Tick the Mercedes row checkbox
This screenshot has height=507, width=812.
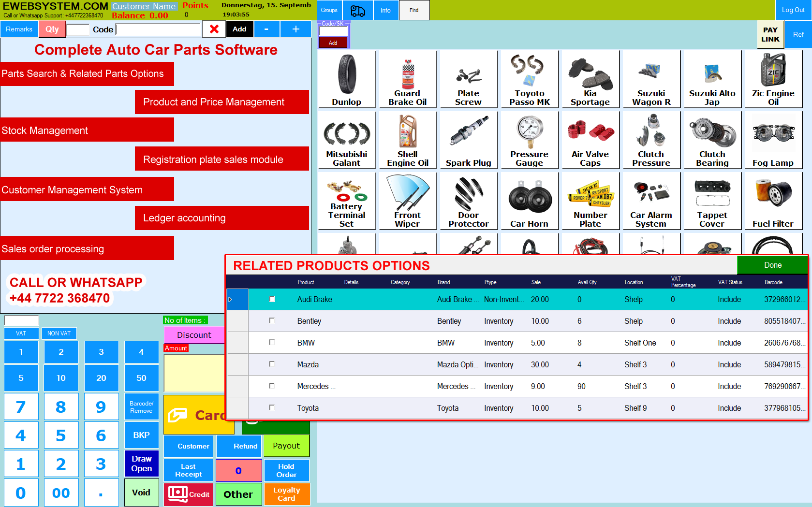coord(272,386)
